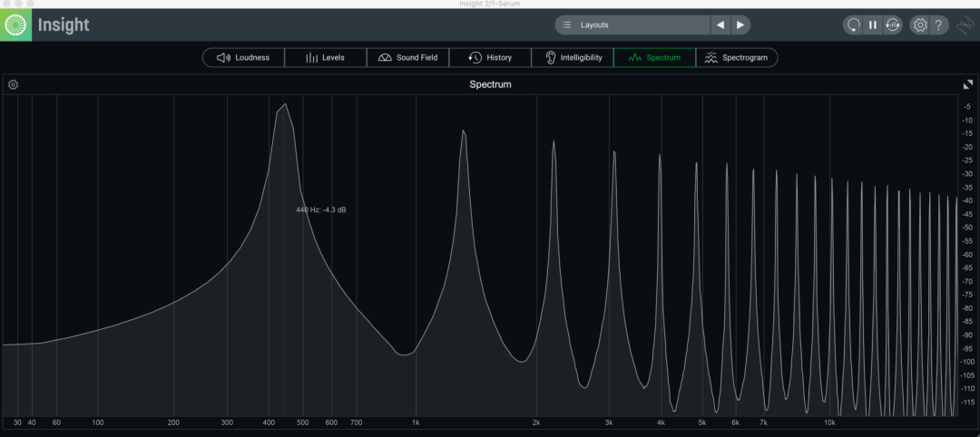Click the iZotope Insight logo icon

tap(15, 25)
